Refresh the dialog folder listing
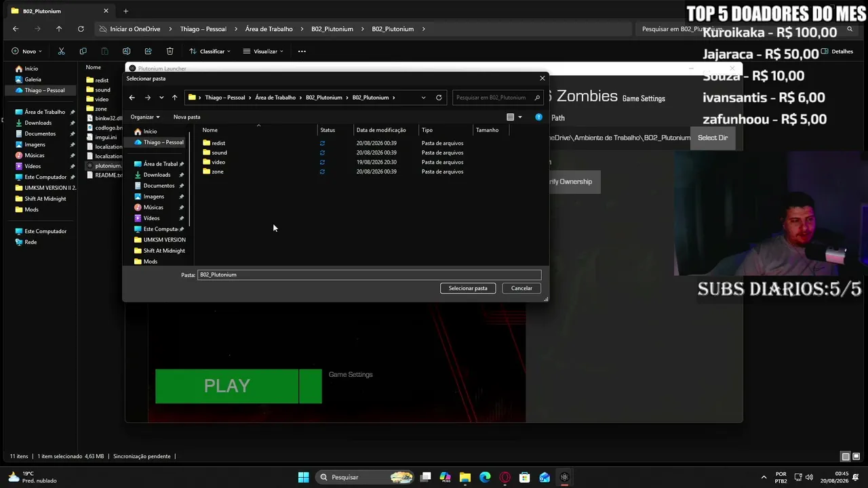The height and width of the screenshot is (488, 868). click(439, 98)
